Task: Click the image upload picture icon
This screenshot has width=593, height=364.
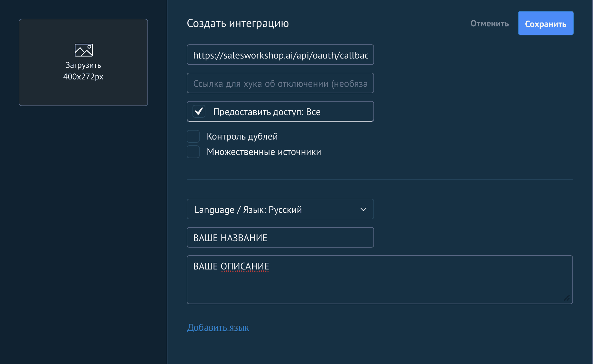Action: [x=83, y=50]
